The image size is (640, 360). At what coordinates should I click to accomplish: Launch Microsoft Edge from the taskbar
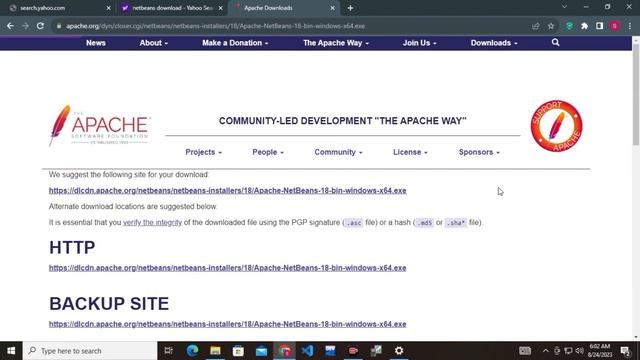[x=192, y=351]
